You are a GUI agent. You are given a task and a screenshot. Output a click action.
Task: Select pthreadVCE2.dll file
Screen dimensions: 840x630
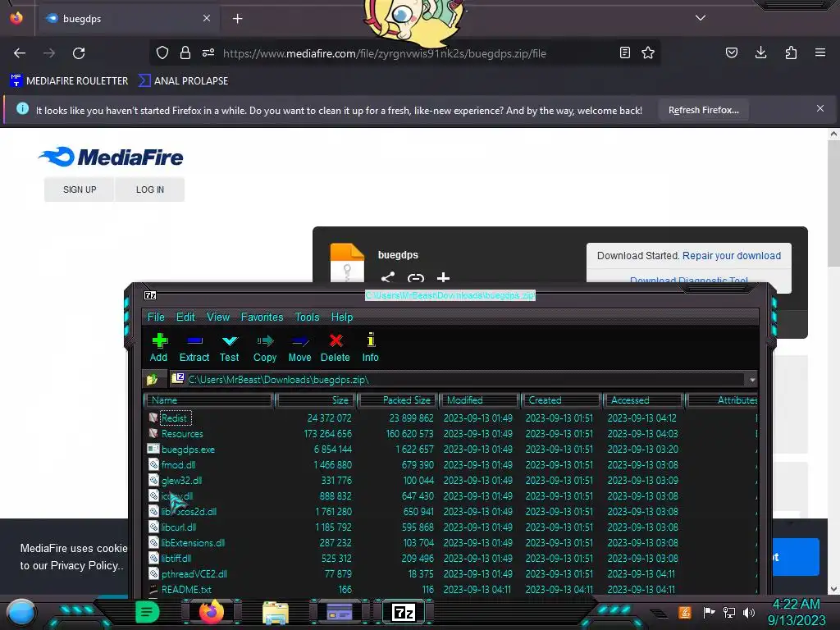pyautogui.click(x=194, y=573)
